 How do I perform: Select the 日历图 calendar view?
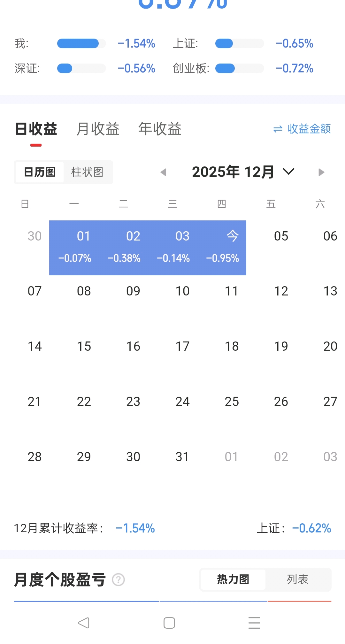[40, 172]
